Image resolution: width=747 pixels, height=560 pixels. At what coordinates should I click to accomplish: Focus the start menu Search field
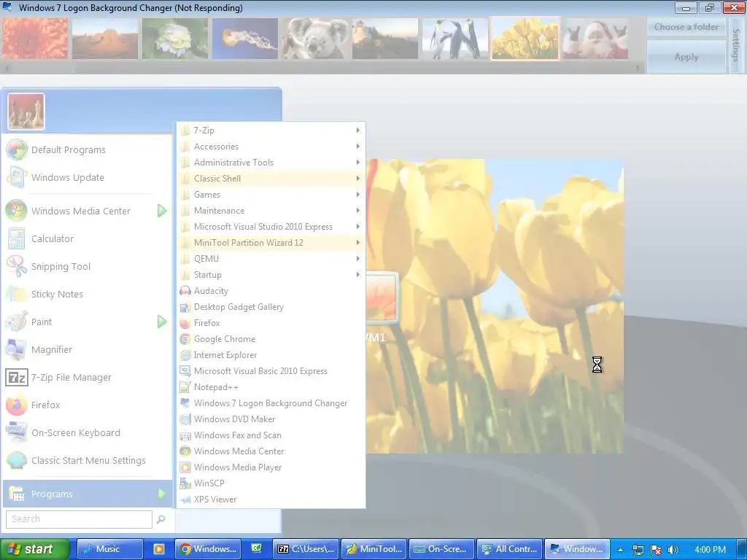(79, 519)
